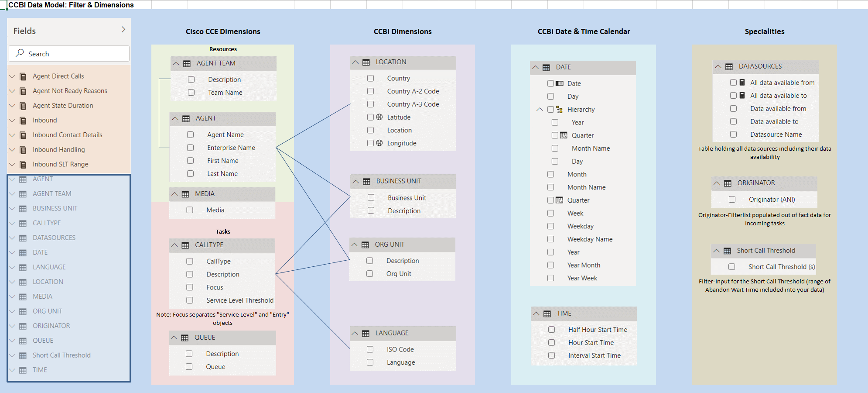Click the Inbound SLT Range measure icon
Viewport: 868px width, 393px height.
point(23,165)
